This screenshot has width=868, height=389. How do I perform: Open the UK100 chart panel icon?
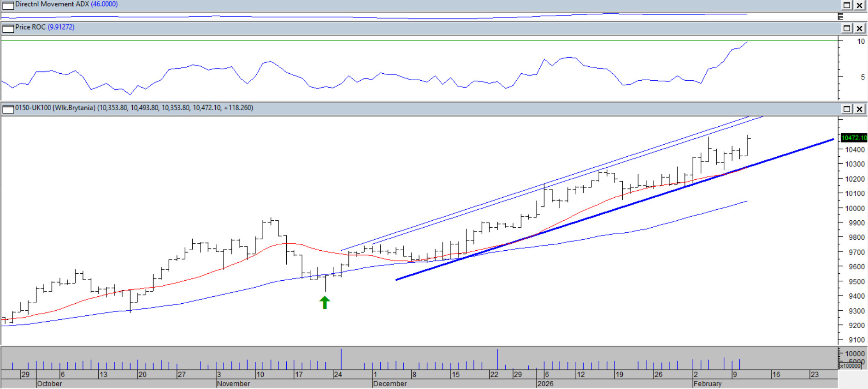click(8, 109)
